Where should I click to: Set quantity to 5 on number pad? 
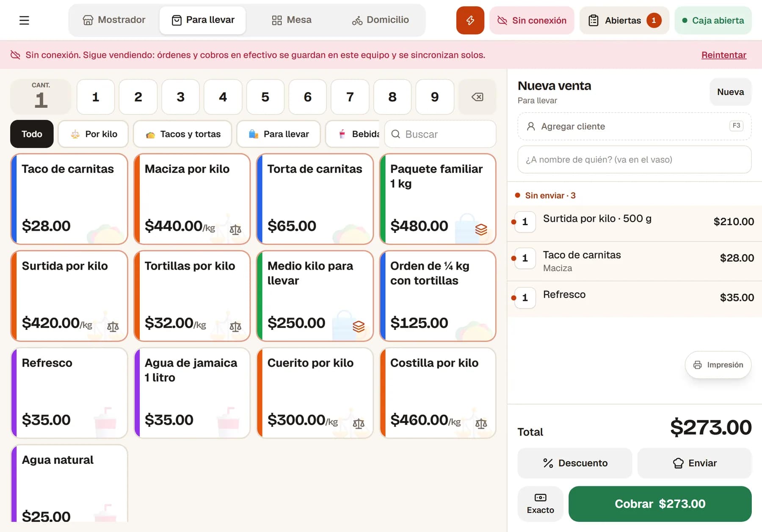pos(265,97)
